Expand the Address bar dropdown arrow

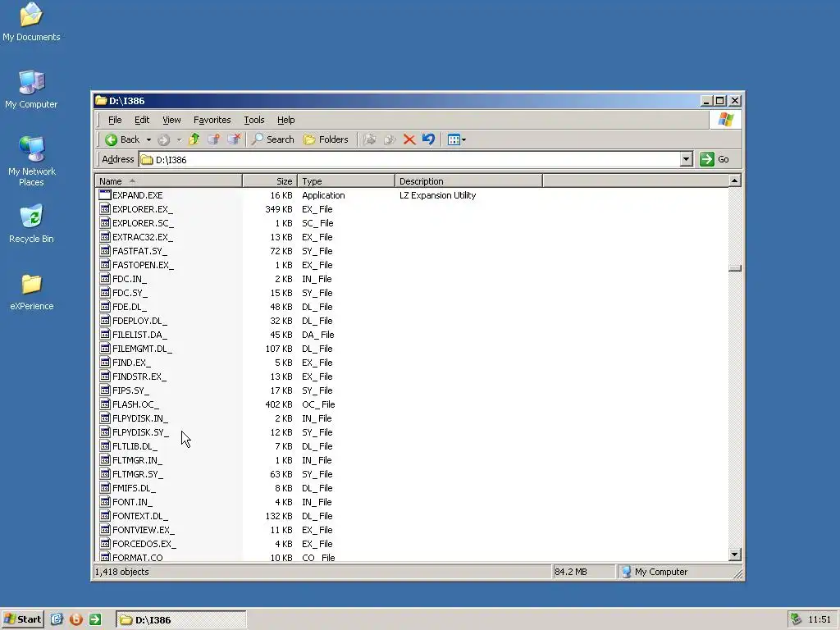click(x=687, y=160)
